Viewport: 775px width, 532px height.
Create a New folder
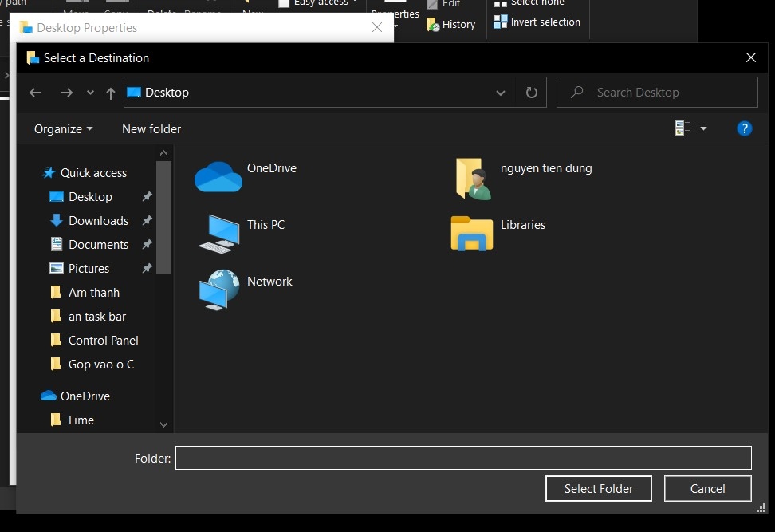151,129
